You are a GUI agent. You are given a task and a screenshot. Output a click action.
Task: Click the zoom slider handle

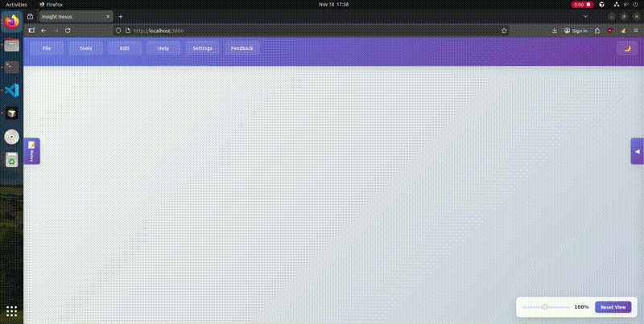tap(545, 307)
